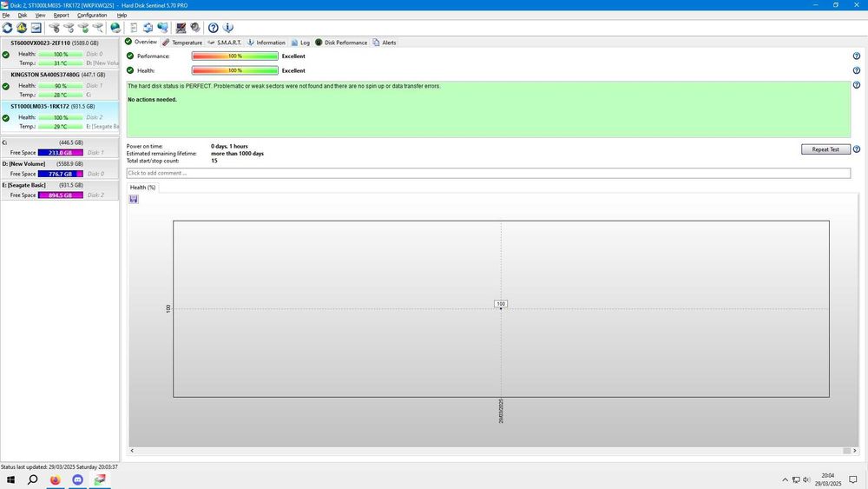Viewport: 868px width, 489px height.
Task: Open Discord from the taskbar
Action: click(x=77, y=479)
